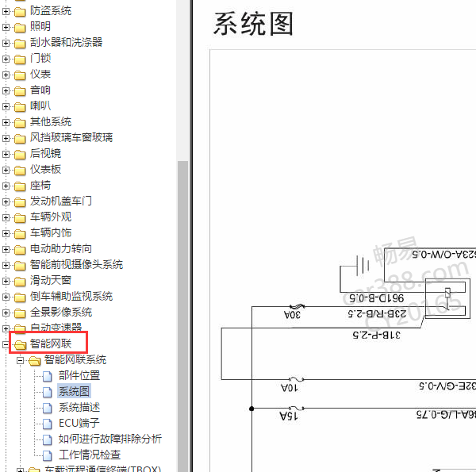Select the 门锁 folder label
Screen dimensions: 476x472
40,58
